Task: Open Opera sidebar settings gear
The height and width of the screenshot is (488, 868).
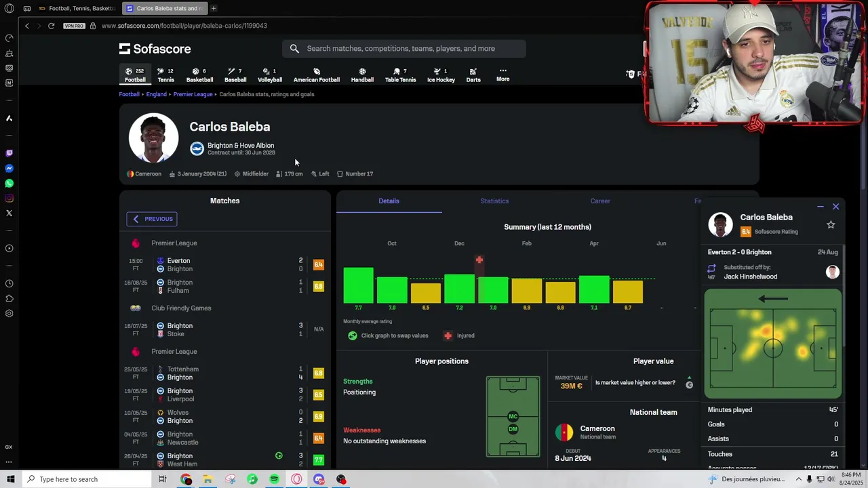Action: [9, 314]
